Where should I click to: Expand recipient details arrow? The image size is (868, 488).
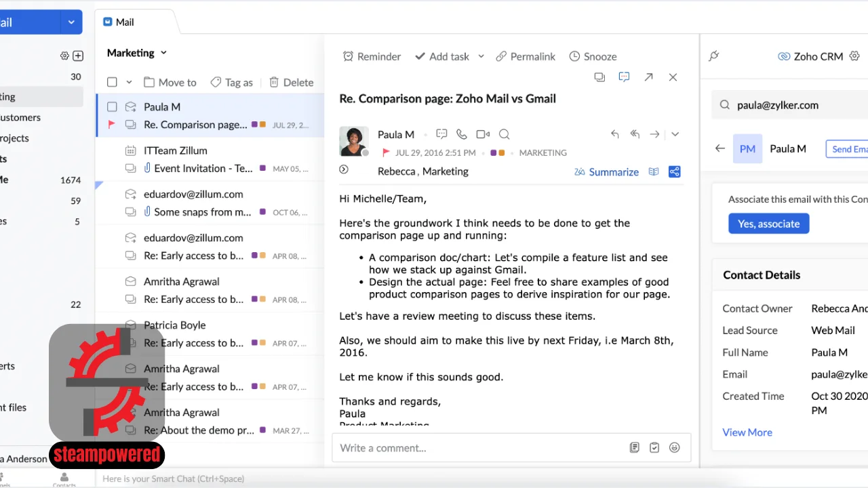[344, 169]
